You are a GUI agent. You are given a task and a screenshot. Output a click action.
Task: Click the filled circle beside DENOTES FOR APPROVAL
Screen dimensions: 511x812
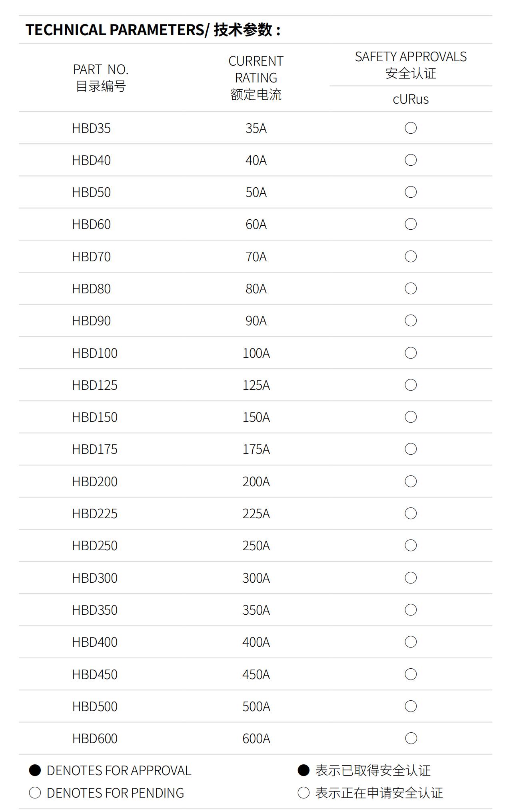pyautogui.click(x=35, y=770)
